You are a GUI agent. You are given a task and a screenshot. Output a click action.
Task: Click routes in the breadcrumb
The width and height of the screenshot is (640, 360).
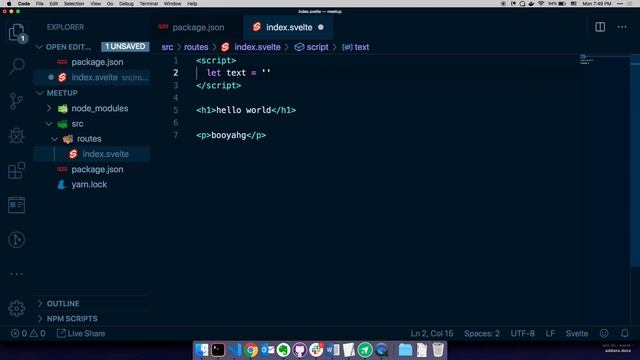click(x=196, y=47)
